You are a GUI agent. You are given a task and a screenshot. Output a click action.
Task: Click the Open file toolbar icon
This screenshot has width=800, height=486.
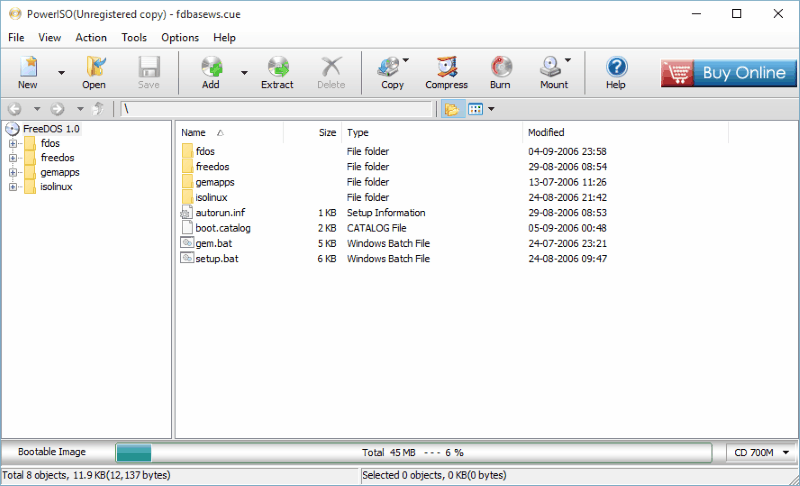[x=94, y=72]
